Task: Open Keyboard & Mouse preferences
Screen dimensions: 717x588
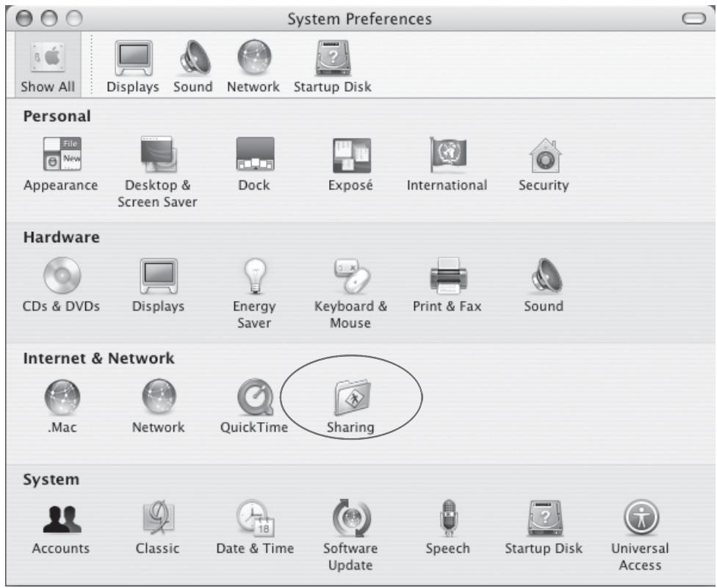Action: [350, 294]
